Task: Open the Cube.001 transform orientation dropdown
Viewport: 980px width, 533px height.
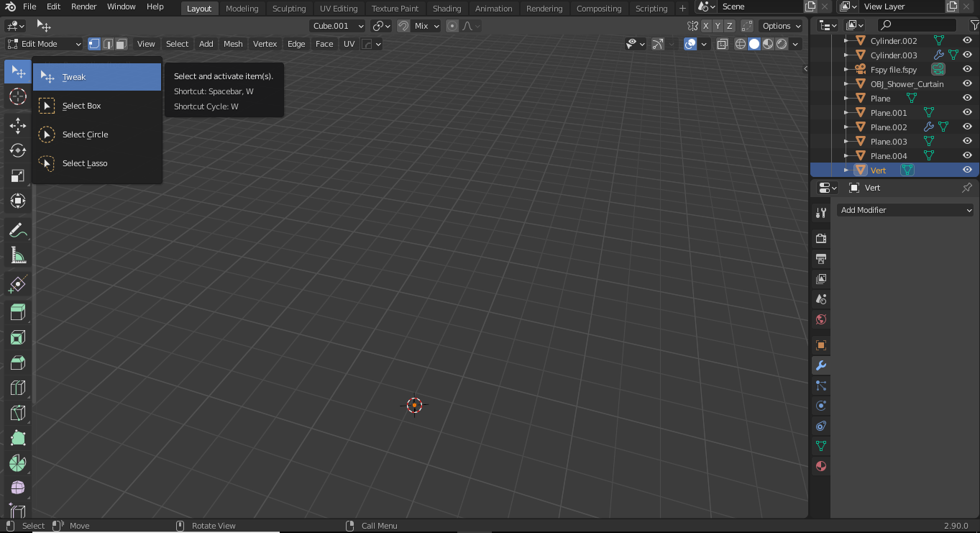Action: coord(338,26)
